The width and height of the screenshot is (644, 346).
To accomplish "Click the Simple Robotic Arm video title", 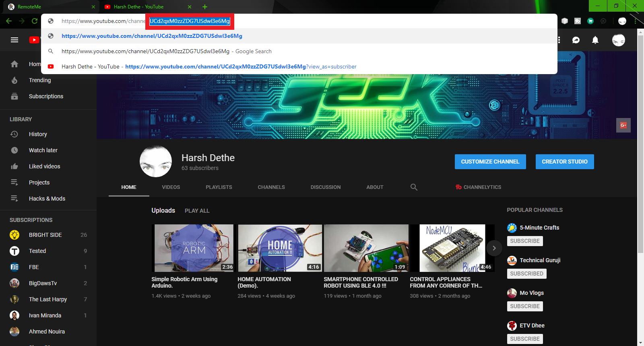I will click(x=184, y=282).
